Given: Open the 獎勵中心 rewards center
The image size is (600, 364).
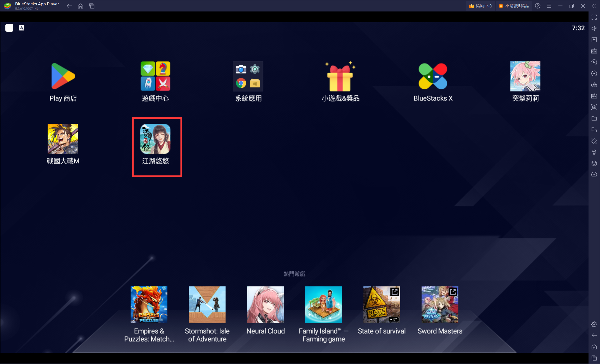Looking at the screenshot, I should (480, 6).
